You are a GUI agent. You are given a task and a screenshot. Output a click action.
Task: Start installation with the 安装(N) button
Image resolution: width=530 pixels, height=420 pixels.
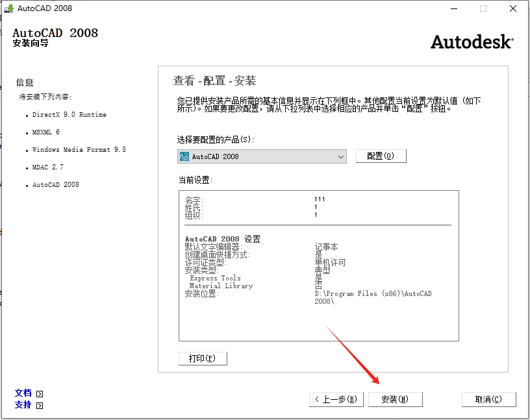(x=396, y=399)
